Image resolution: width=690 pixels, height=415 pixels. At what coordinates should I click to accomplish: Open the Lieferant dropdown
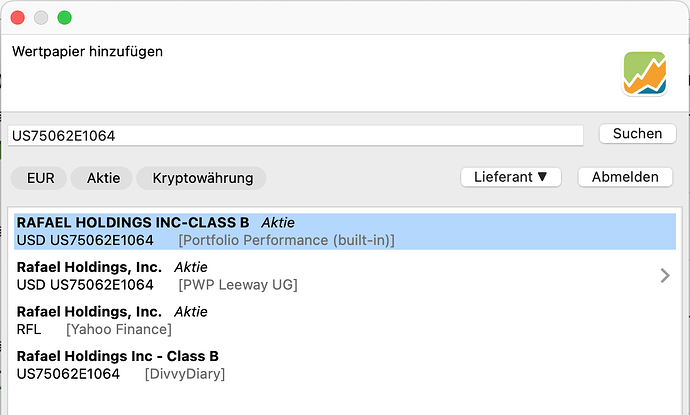point(510,177)
